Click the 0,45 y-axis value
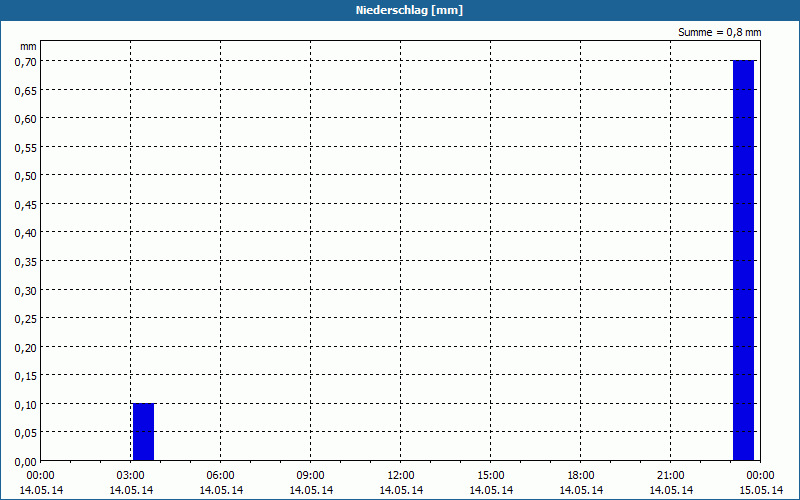800x500 pixels. (26, 205)
